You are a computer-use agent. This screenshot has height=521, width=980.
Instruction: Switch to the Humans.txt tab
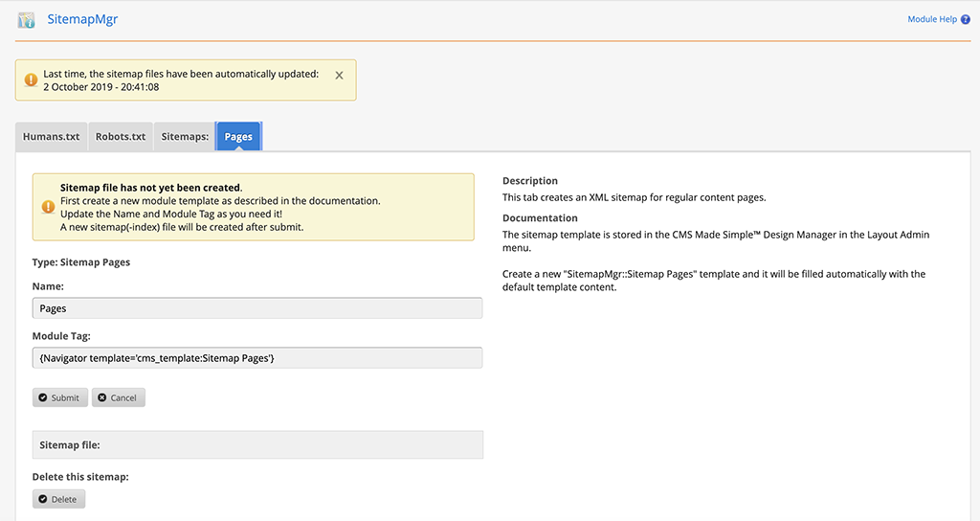click(x=52, y=137)
